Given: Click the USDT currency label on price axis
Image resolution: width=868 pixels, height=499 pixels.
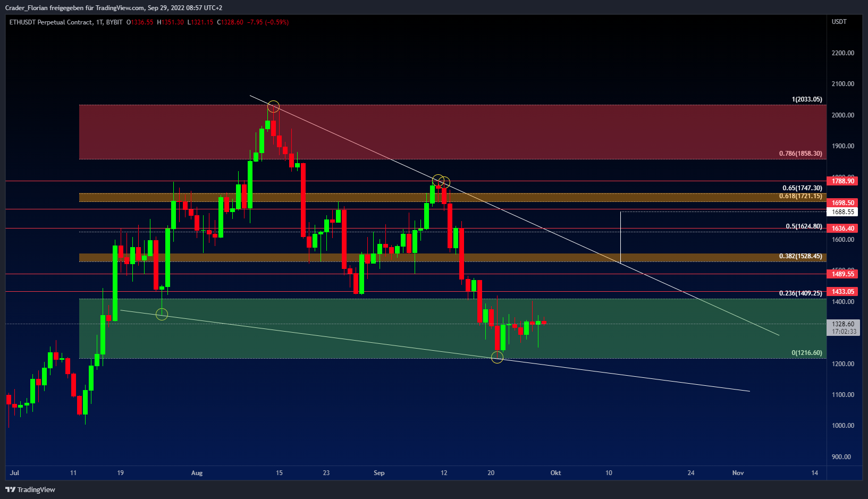Looking at the screenshot, I should point(839,22).
